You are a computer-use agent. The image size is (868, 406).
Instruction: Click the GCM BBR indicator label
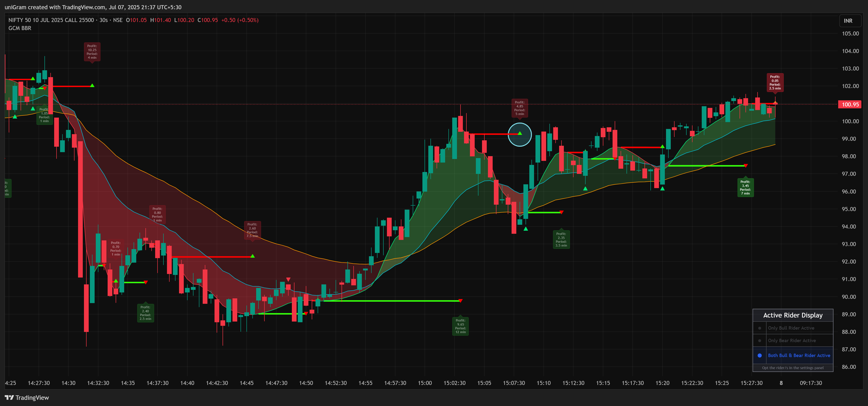[x=20, y=28]
